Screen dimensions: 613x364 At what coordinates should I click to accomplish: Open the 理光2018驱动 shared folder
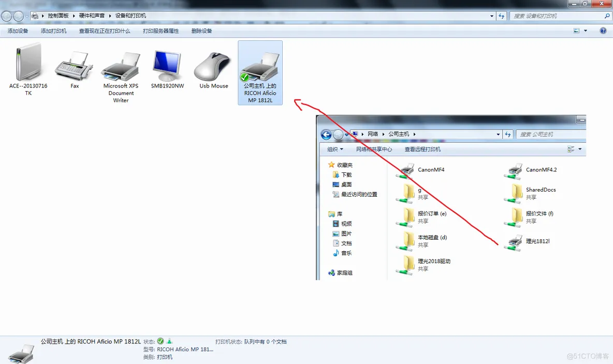[x=423, y=265]
